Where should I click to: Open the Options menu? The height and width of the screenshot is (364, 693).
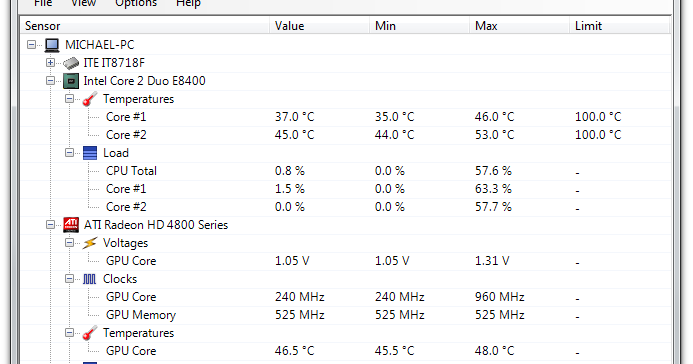136,4
